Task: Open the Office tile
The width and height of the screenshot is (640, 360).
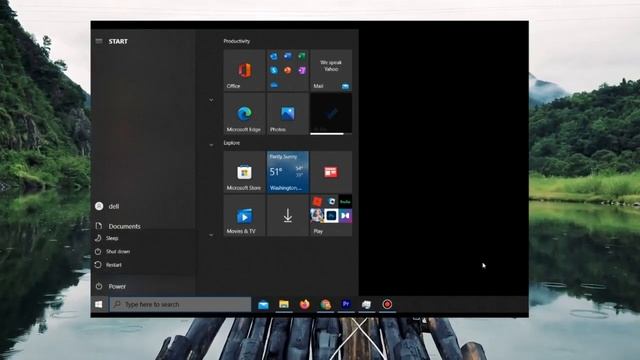Action: coord(244,71)
